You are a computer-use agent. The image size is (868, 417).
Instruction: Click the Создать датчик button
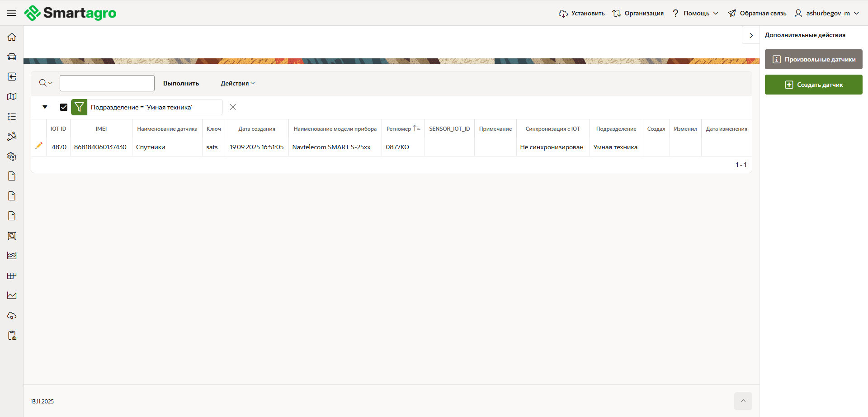(813, 85)
